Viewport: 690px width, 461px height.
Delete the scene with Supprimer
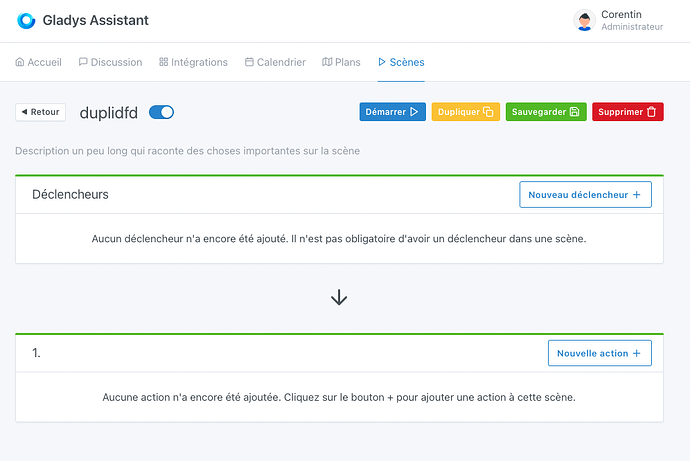click(x=627, y=112)
